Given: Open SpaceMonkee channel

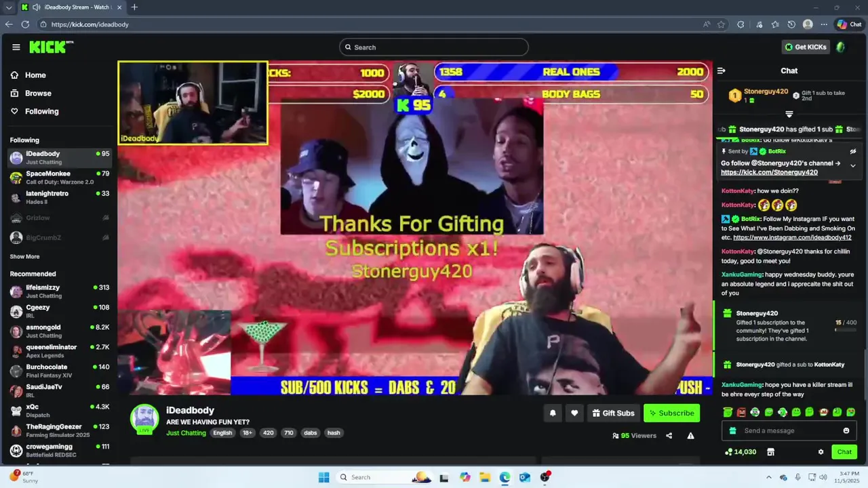Looking at the screenshot, I should (60, 177).
